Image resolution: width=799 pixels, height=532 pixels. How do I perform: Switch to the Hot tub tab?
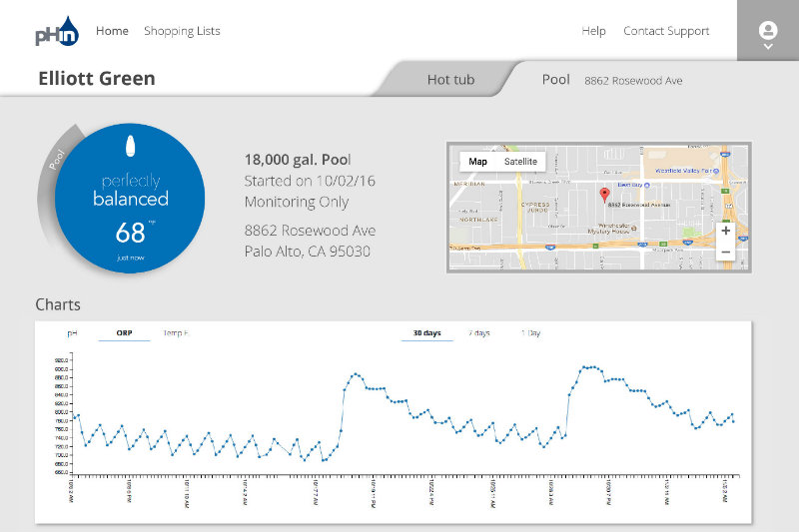pyautogui.click(x=450, y=80)
